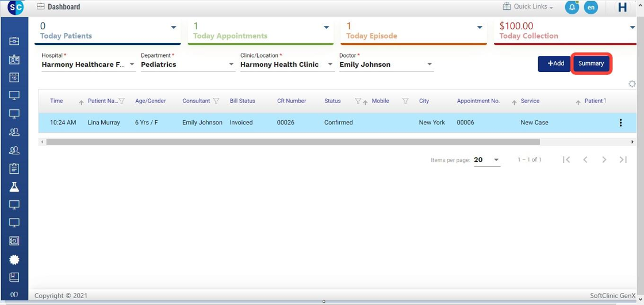
Task: Open the briefcase icon in the sidebar
Action: pos(14,41)
